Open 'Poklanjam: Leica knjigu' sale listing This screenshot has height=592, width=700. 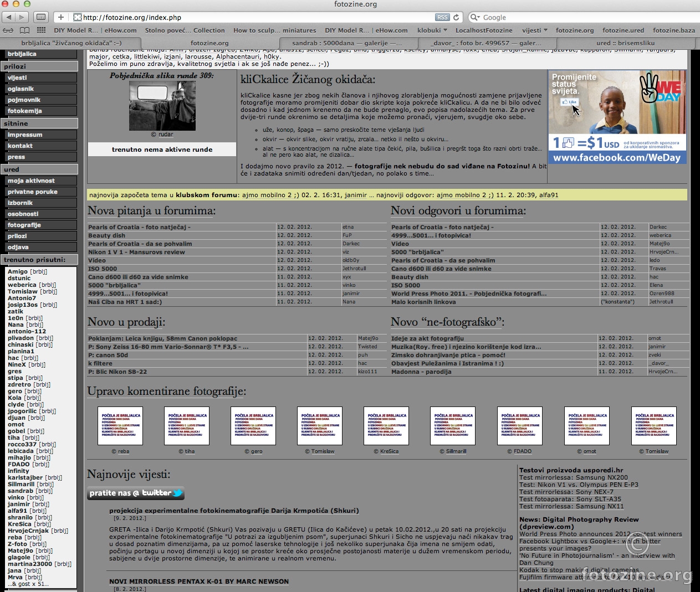point(162,338)
